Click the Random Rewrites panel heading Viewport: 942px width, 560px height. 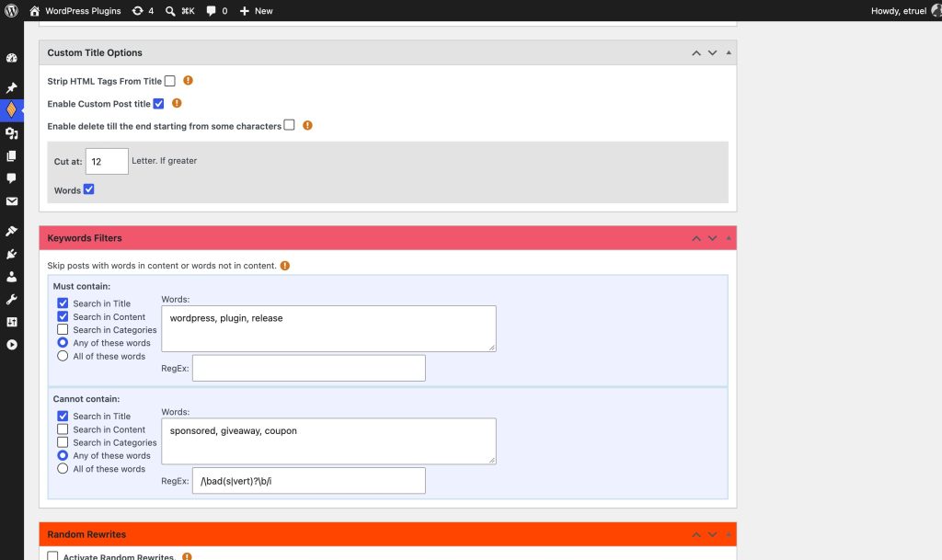(86, 534)
